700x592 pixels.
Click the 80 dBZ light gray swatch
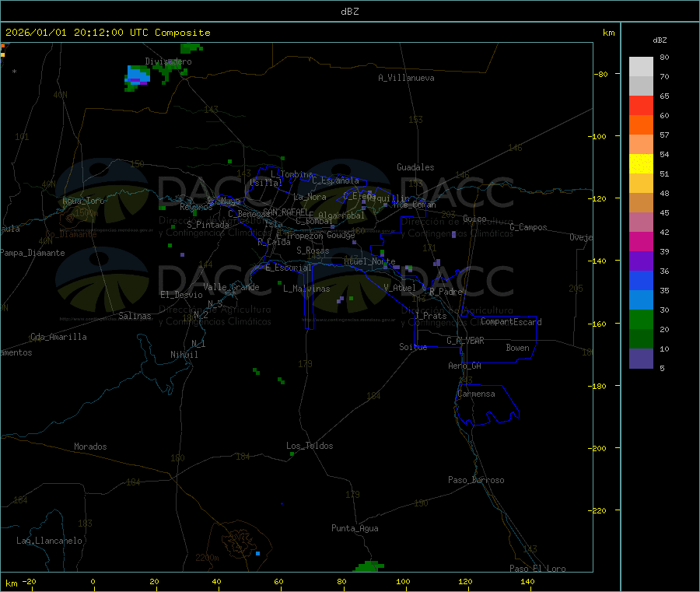point(641,67)
